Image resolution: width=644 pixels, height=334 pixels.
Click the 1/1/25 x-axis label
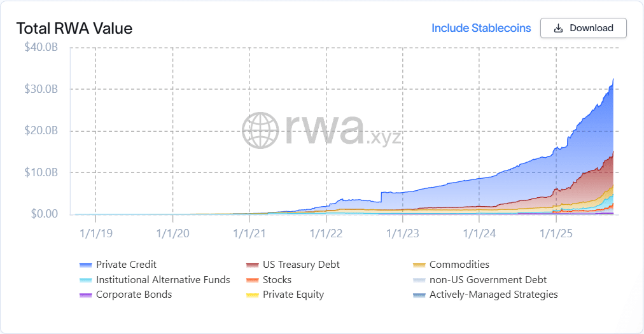(557, 233)
